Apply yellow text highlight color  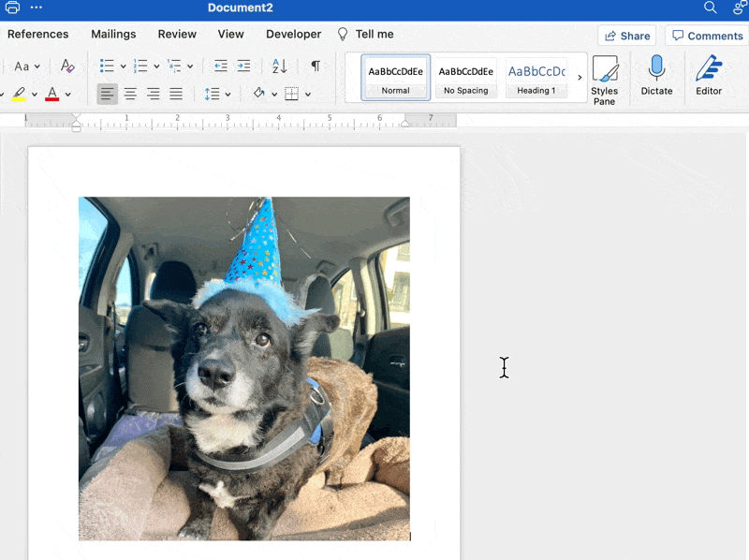pos(19,93)
